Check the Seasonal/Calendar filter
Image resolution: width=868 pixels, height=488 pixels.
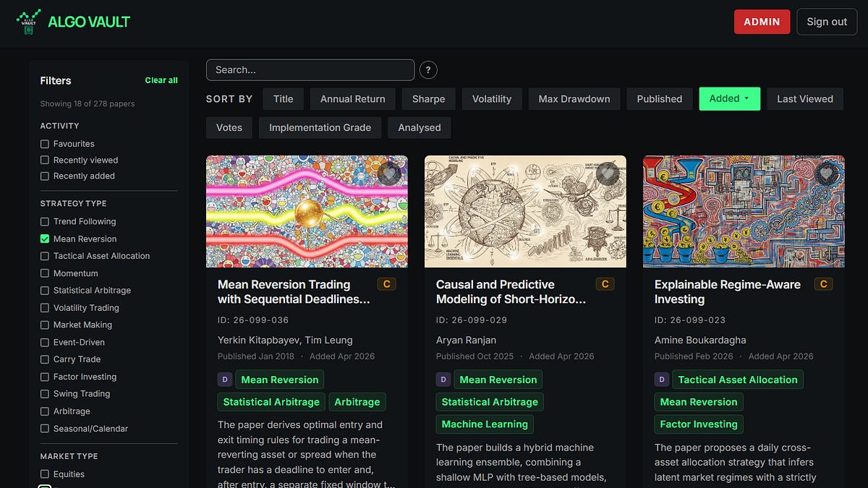tap(45, 428)
